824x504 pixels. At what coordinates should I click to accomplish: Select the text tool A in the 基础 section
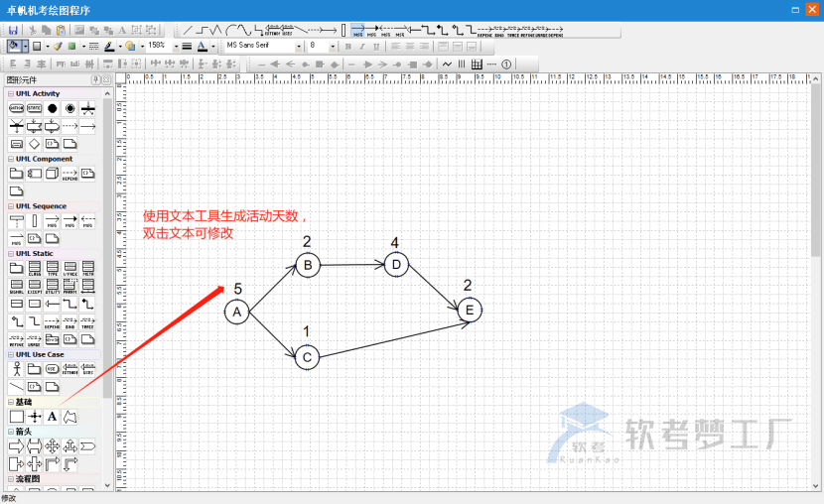click(x=53, y=417)
